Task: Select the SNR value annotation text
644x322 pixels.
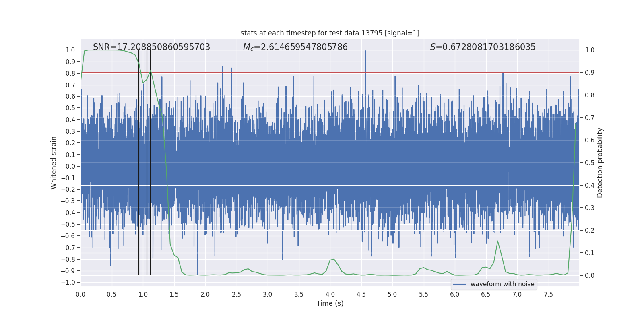Action: (x=151, y=47)
